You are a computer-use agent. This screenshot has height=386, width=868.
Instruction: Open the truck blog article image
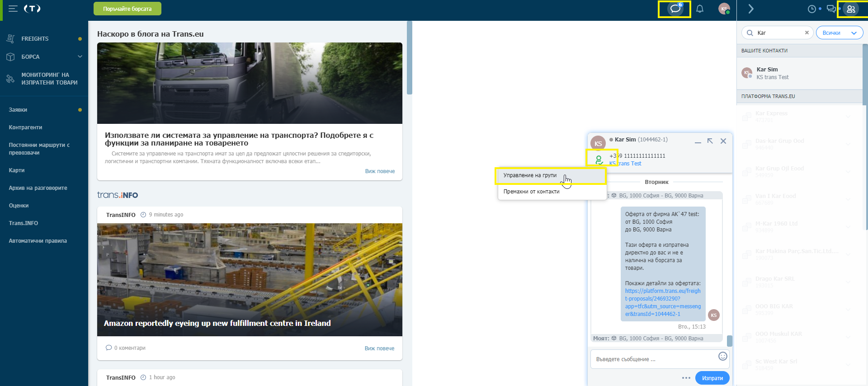[250, 83]
